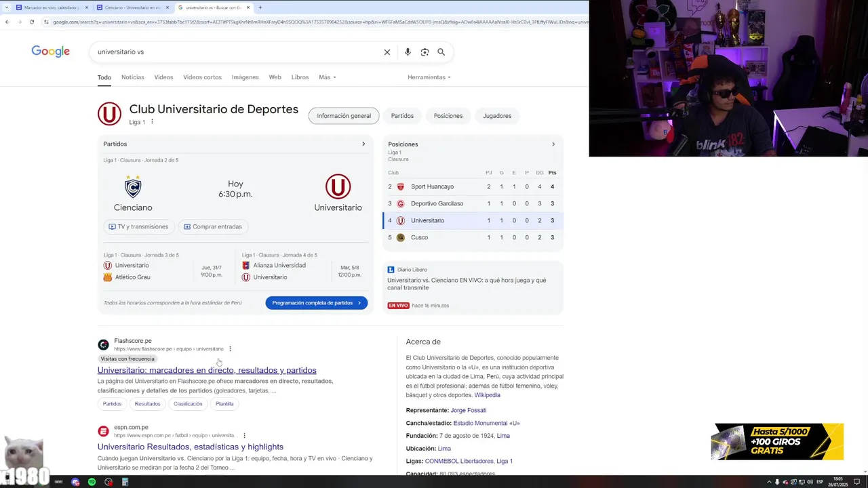
Task: Click the magnifying glass search button
Action: 441,52
